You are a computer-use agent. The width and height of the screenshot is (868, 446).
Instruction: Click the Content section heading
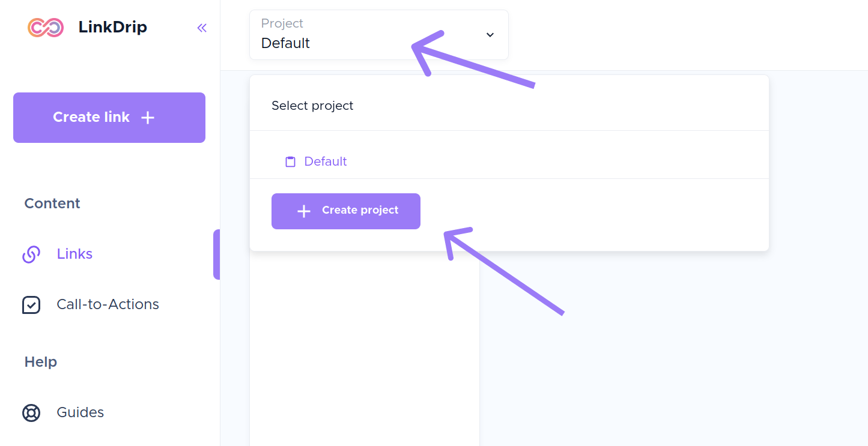click(52, 203)
